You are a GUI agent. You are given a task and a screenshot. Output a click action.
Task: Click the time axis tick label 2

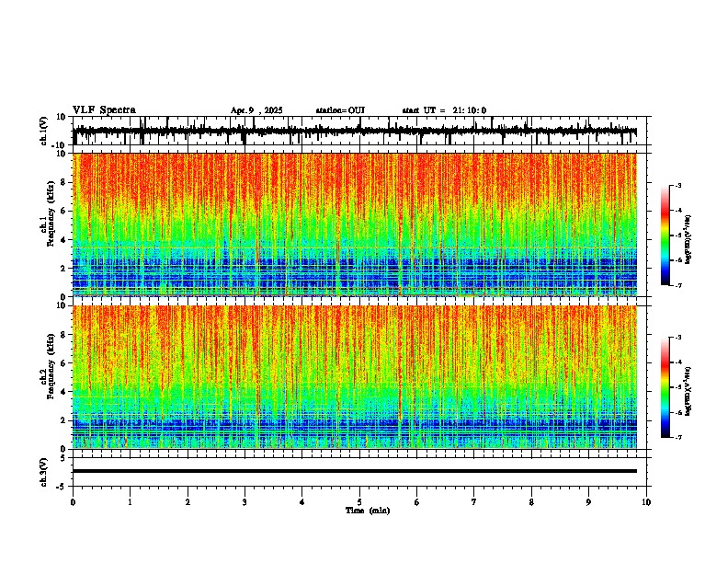188,502
